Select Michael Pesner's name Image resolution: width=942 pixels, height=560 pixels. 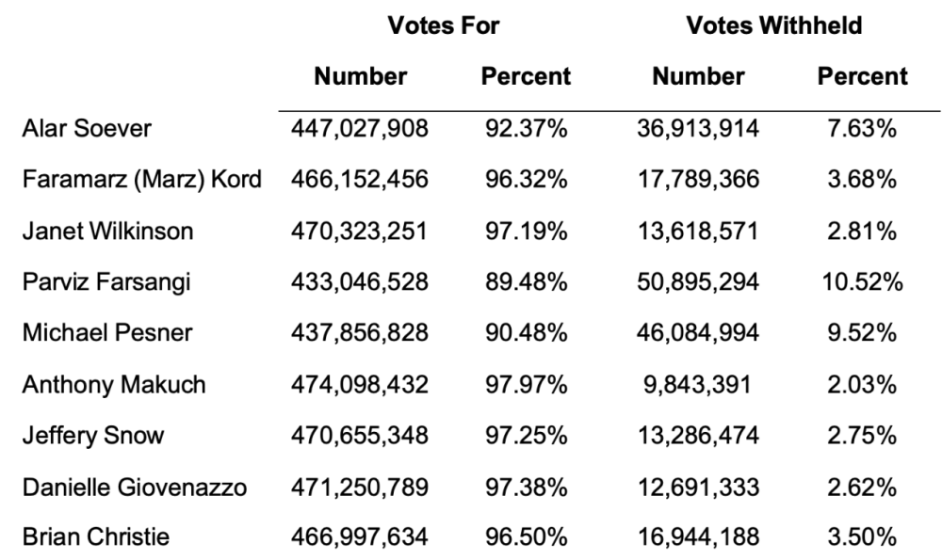(107, 333)
